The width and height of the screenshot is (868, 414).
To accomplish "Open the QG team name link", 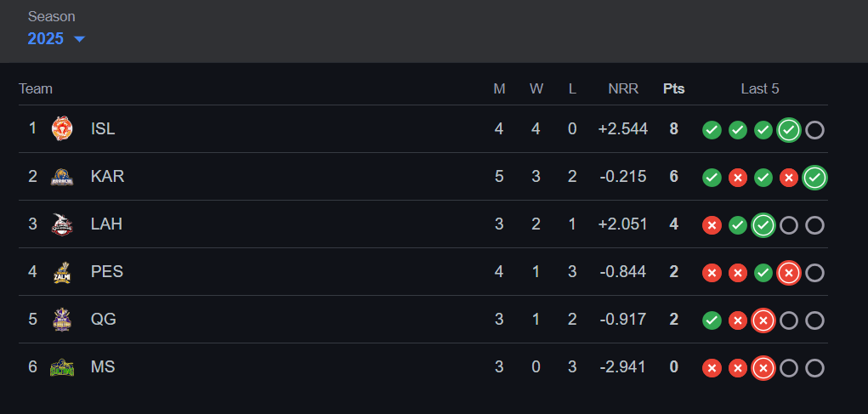I will (x=103, y=320).
